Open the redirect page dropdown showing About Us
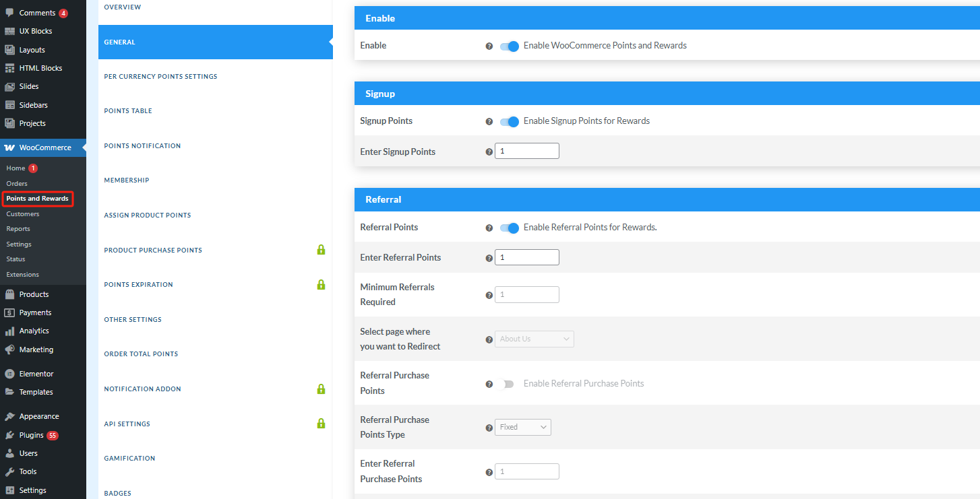Image resolution: width=980 pixels, height=499 pixels. pos(534,339)
